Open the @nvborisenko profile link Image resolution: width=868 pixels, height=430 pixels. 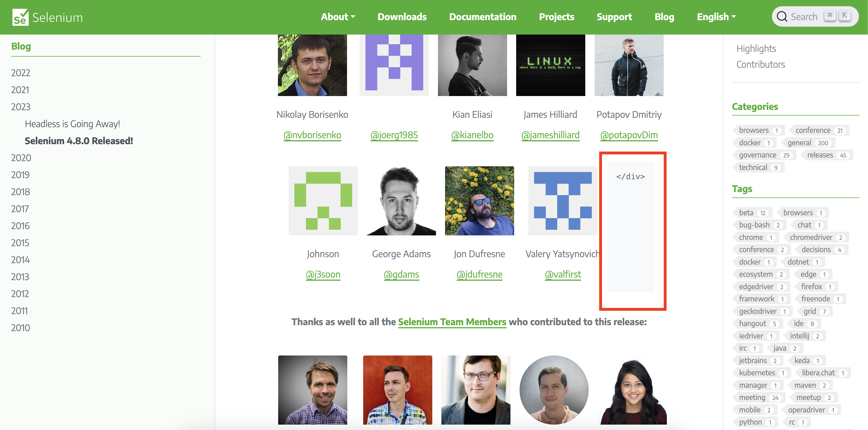(312, 135)
